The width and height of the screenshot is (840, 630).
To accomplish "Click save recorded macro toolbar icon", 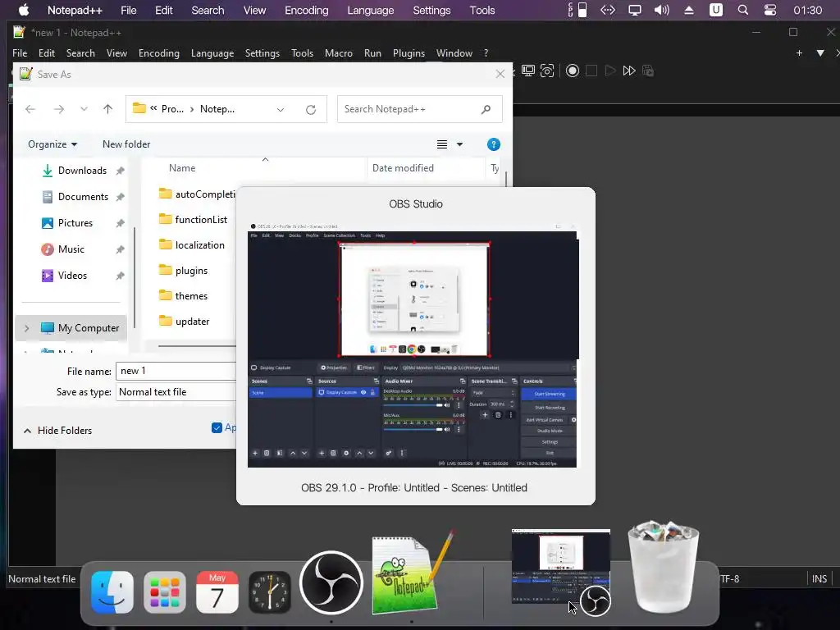I will click(648, 71).
